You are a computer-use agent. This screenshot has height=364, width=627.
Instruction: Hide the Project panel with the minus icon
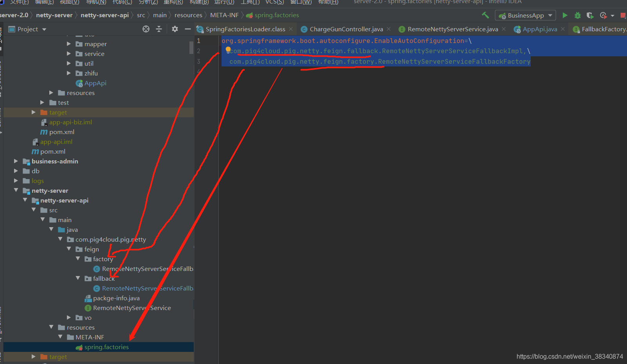pos(188,29)
